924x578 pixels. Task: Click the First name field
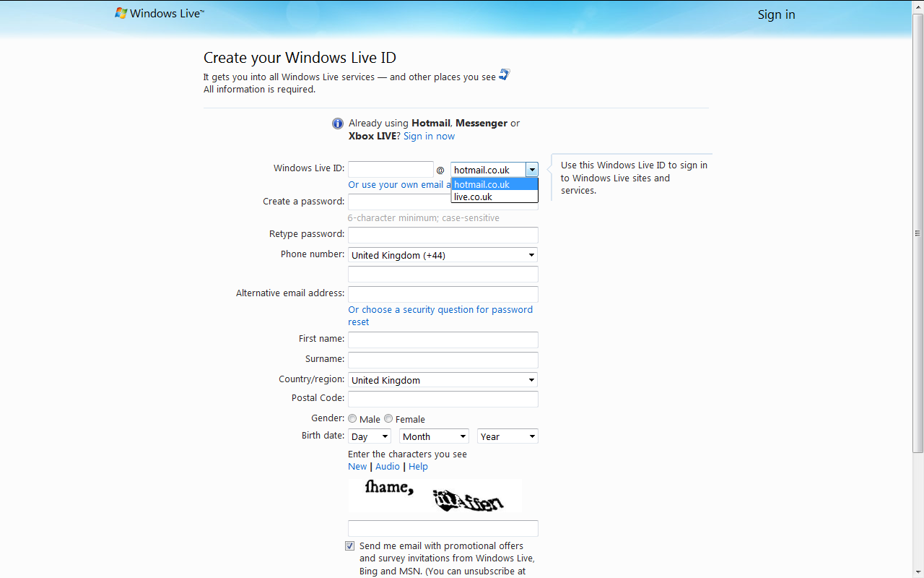tap(443, 340)
